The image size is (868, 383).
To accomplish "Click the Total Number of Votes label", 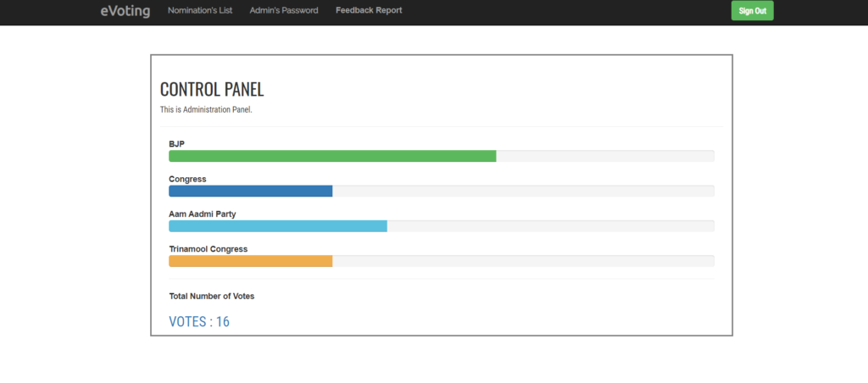I will pos(211,296).
